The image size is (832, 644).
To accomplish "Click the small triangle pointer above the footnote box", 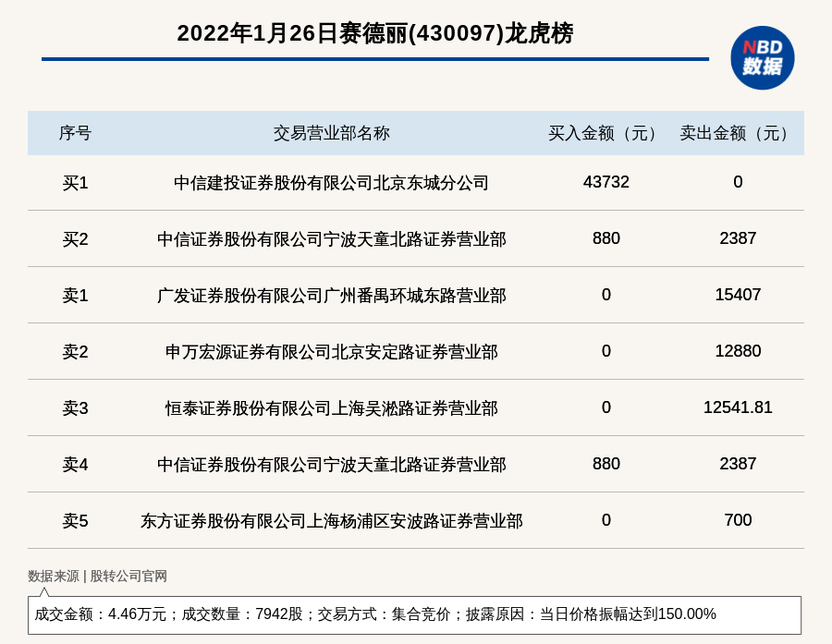I will (43, 591).
